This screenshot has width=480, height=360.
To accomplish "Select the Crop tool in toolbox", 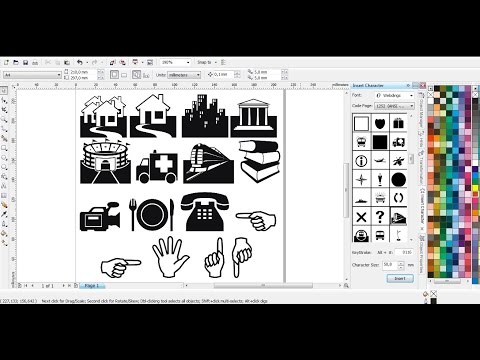I will (4, 110).
